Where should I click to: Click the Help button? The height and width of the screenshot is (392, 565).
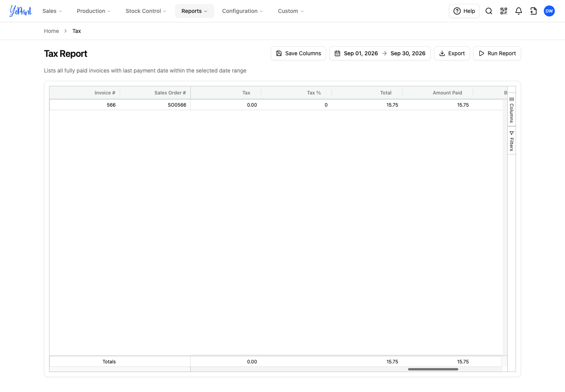point(464,11)
